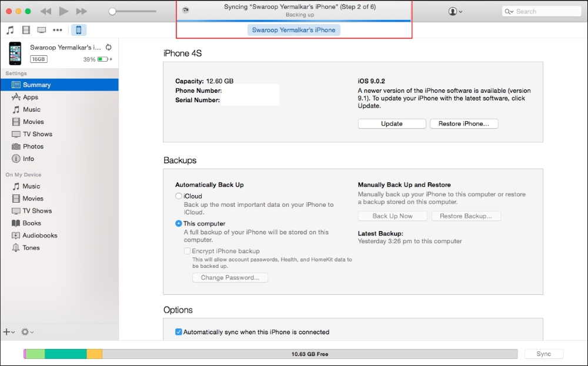Click the Restore iPhone... button
Viewport: 588px width, 366px height.
click(x=464, y=123)
